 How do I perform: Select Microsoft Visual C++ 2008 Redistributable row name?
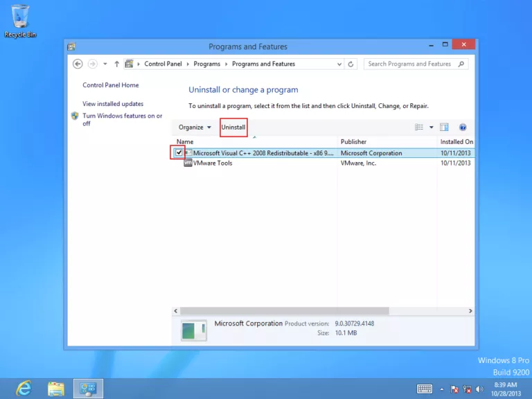(263, 153)
